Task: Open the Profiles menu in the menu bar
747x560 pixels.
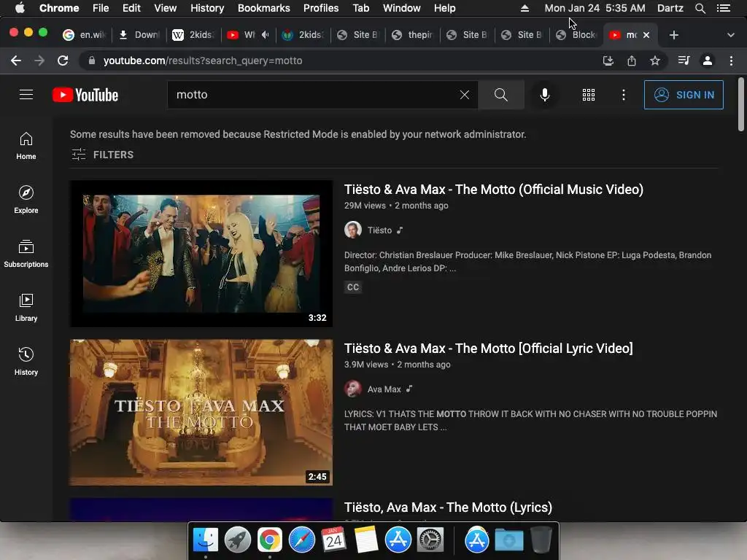Action: click(321, 8)
